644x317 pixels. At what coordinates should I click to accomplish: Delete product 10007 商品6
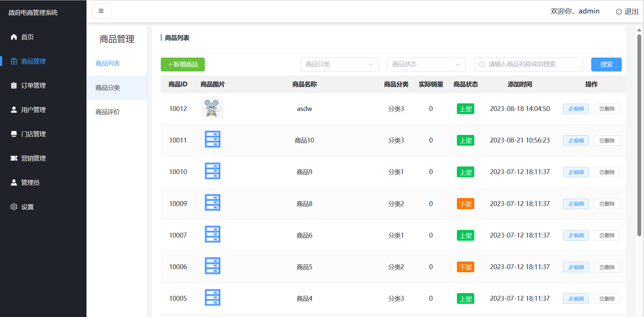click(607, 235)
